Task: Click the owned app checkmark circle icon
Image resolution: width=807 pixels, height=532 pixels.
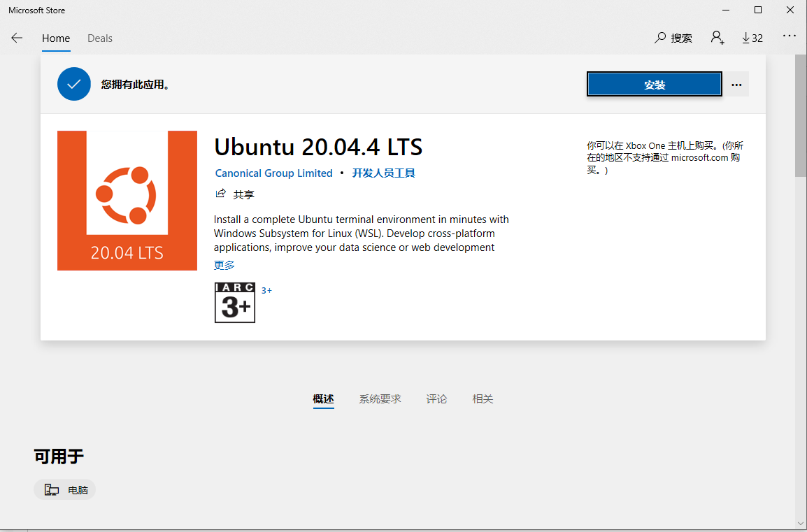Action: (74, 84)
